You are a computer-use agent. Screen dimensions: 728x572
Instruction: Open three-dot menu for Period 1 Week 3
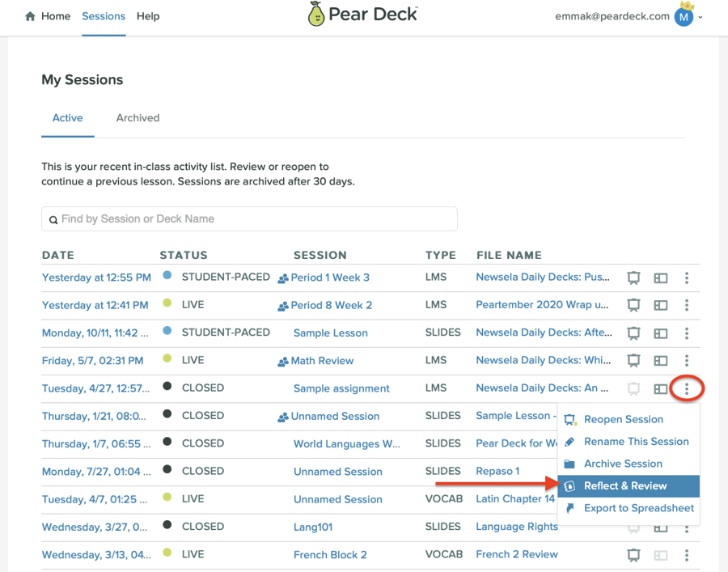point(687,278)
